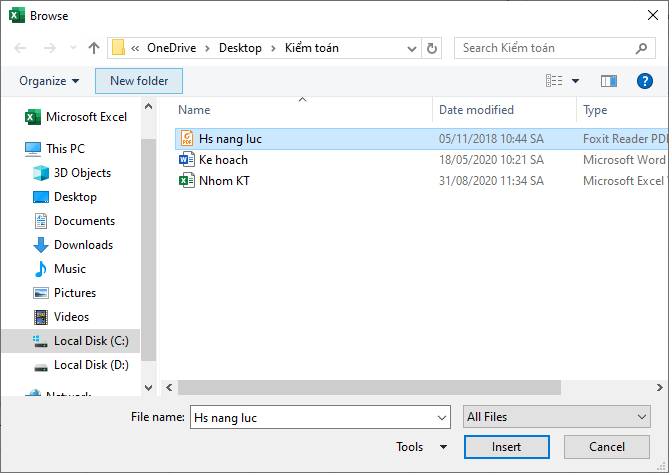669x473 pixels.
Task: Select Microsoft Excel in navigation pane
Action: click(x=76, y=117)
